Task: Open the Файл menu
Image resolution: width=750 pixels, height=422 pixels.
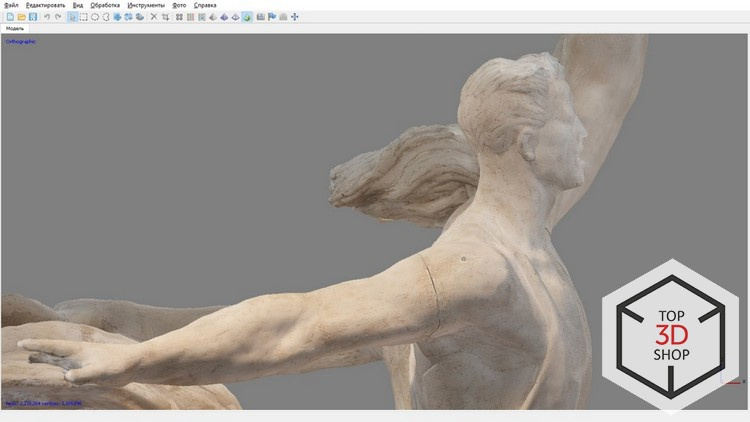Action: coord(11,5)
